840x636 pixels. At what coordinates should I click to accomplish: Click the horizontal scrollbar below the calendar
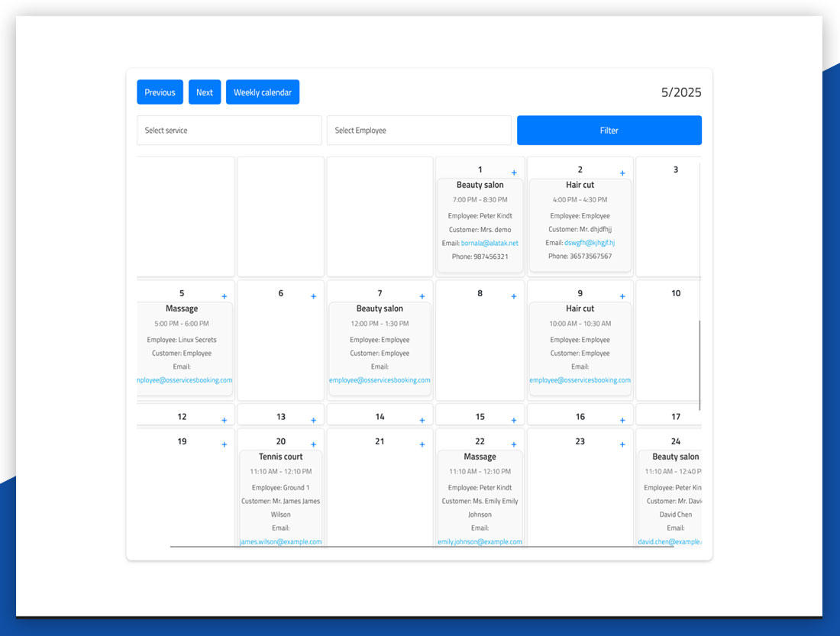point(435,547)
